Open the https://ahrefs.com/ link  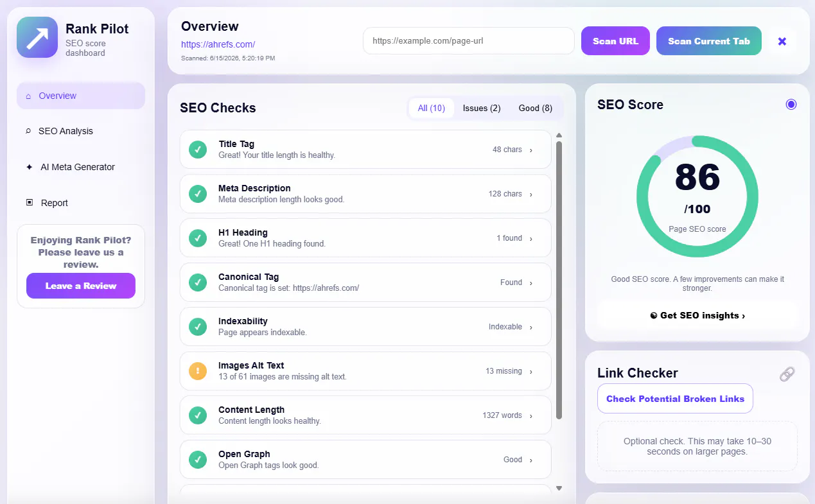218,44
